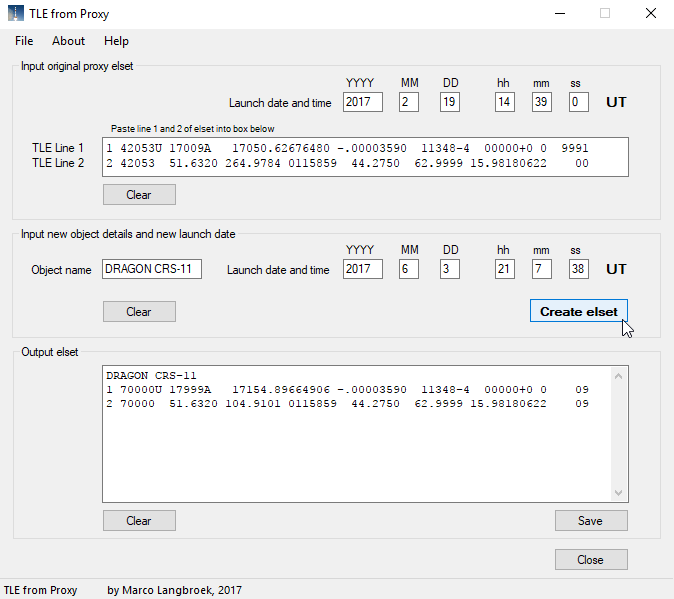
Task: Click the output elset scrollbar up arrow
Action: tap(619, 376)
